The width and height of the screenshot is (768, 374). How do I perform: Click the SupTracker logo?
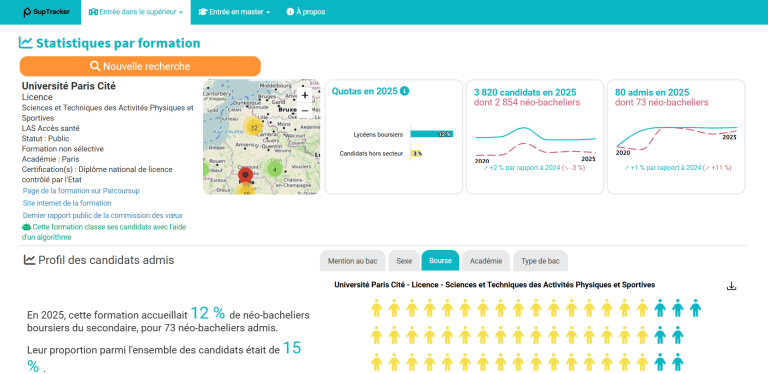tap(47, 12)
